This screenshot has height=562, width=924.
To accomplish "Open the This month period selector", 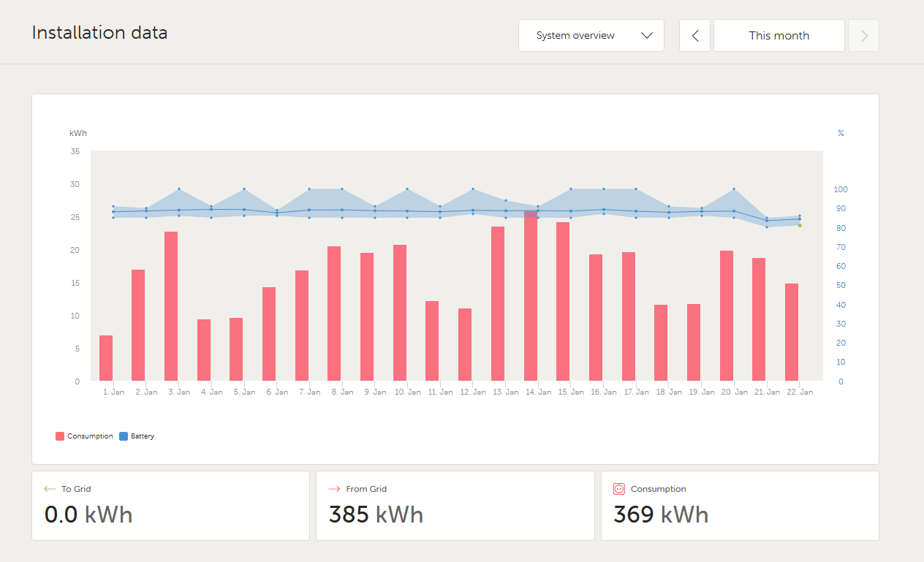I will [779, 36].
